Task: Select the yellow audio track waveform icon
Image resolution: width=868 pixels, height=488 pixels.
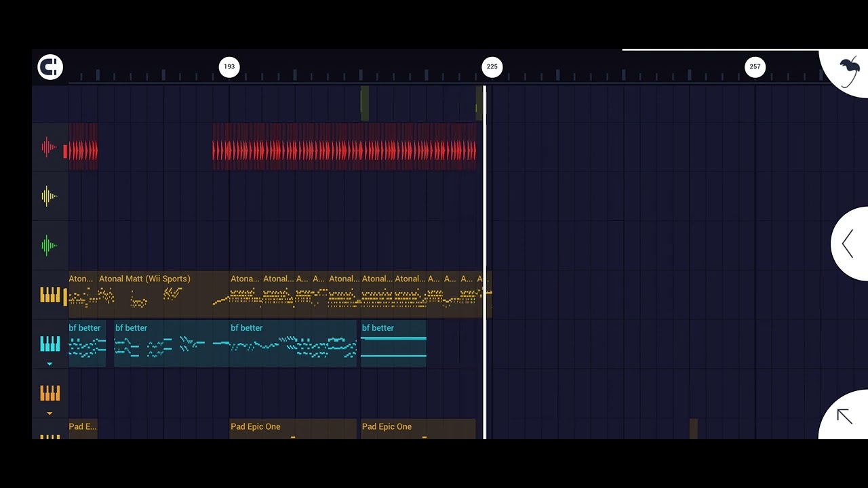Action: pos(49,196)
